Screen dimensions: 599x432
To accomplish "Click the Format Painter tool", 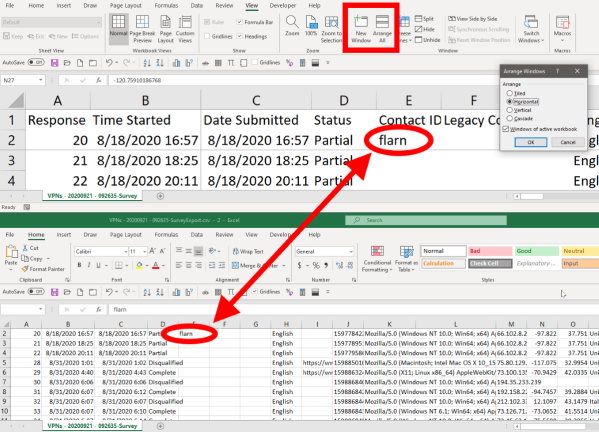I will click(43, 269).
